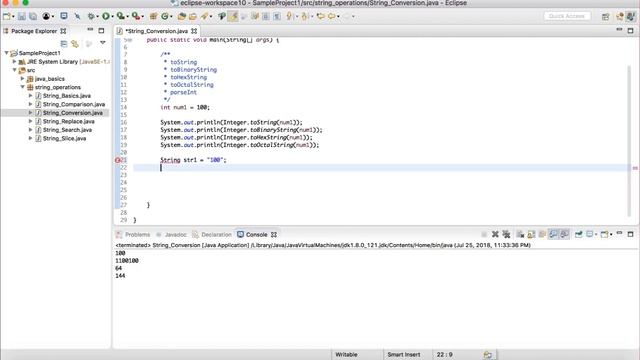Click the Open Perspective icon
Viewport: 640px width, 360px height.
pyautogui.click(x=606, y=16)
